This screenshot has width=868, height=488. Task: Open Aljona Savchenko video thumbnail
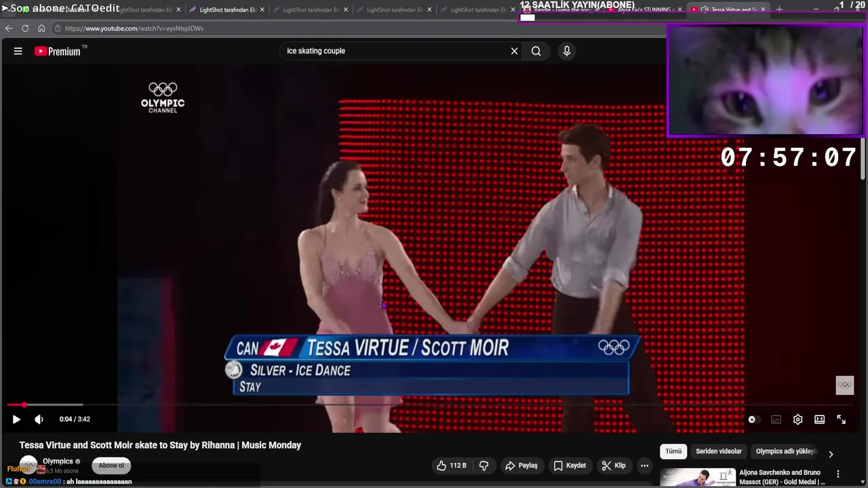click(698, 477)
